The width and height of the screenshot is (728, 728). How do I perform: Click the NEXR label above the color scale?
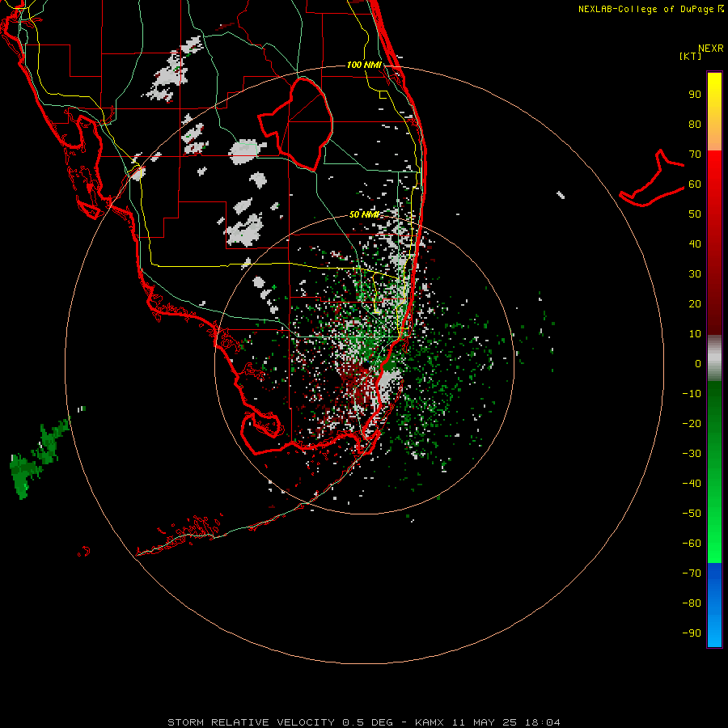point(711,49)
